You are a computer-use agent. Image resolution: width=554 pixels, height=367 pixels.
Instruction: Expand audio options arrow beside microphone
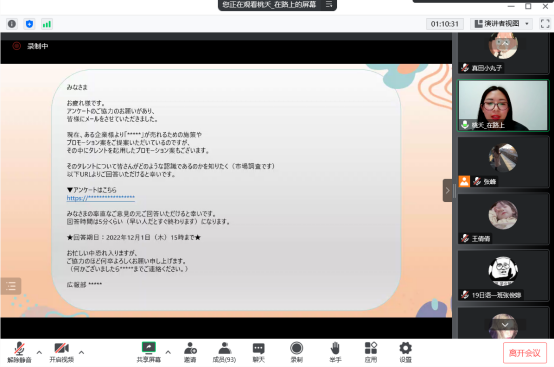click(39, 352)
